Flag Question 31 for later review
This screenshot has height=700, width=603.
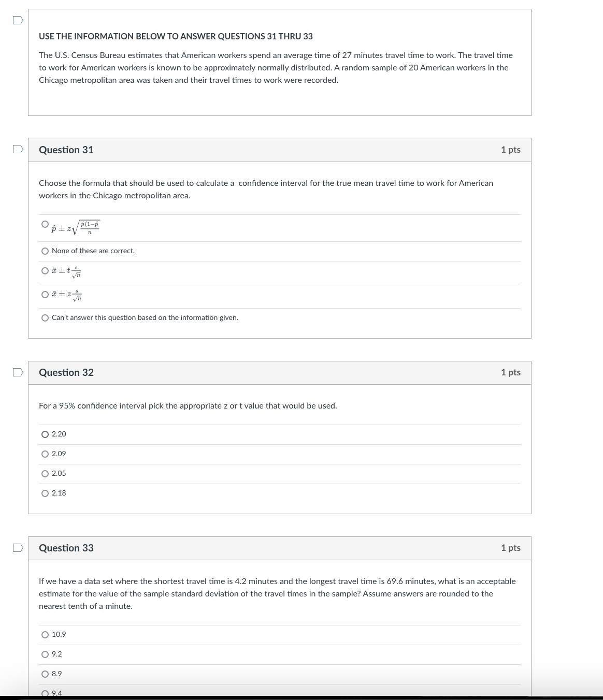[x=17, y=150]
